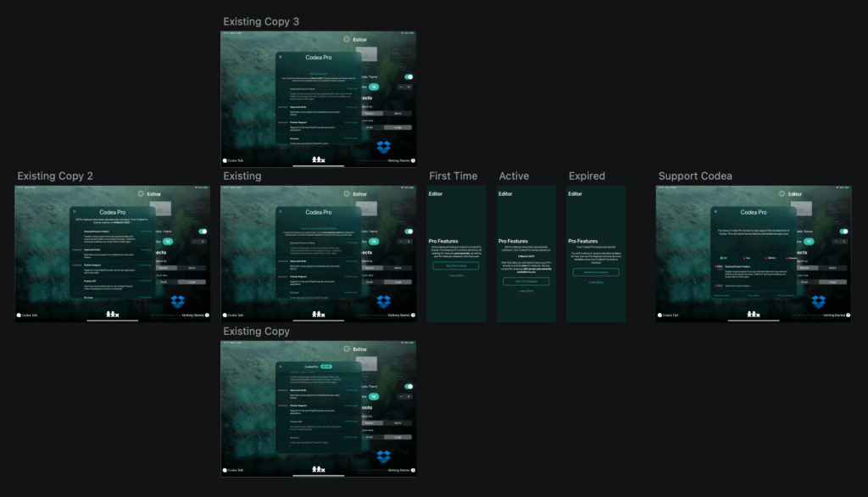Viewport: 868px width, 497px height.
Task: Close the Codea Pro dialog in Existing Copy 2
Action: 75,212
